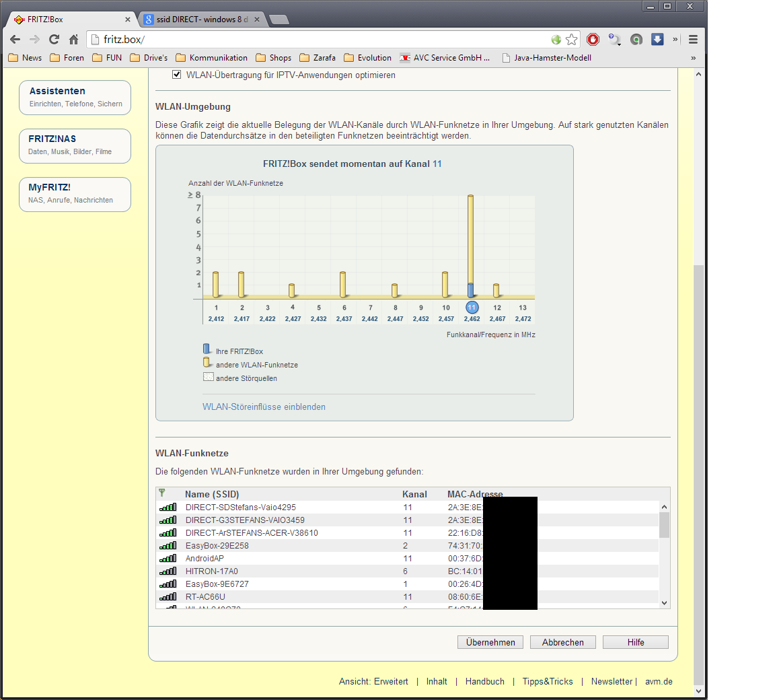Select the HITRON-17A0 network row
The height and width of the screenshot is (700, 775).
tap(408, 571)
